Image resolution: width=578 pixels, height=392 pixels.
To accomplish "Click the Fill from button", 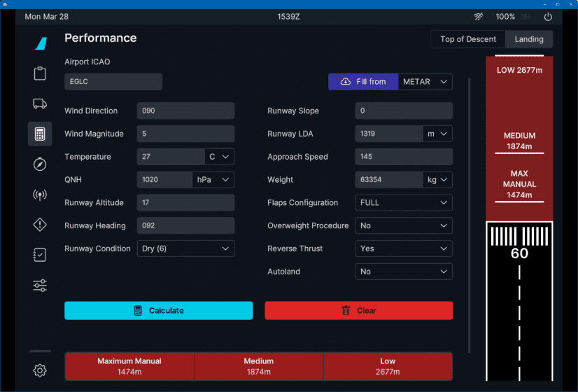I will (x=363, y=81).
